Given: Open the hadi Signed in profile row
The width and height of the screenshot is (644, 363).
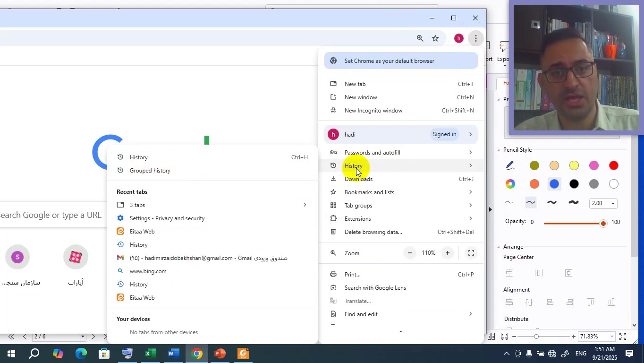Looking at the screenshot, I should pyautogui.click(x=401, y=134).
